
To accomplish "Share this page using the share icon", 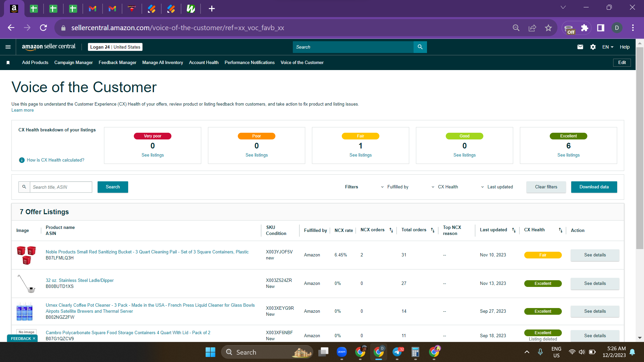I will 532,28.
